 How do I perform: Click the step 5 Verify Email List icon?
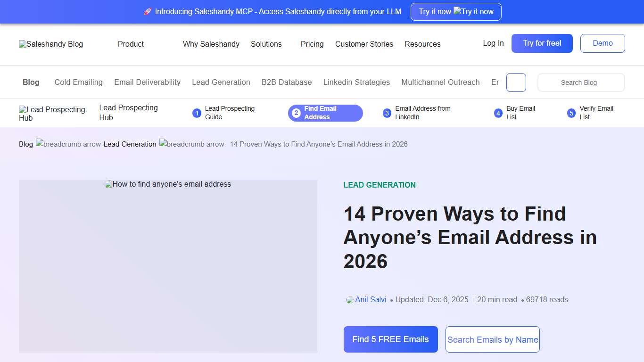pyautogui.click(x=571, y=113)
